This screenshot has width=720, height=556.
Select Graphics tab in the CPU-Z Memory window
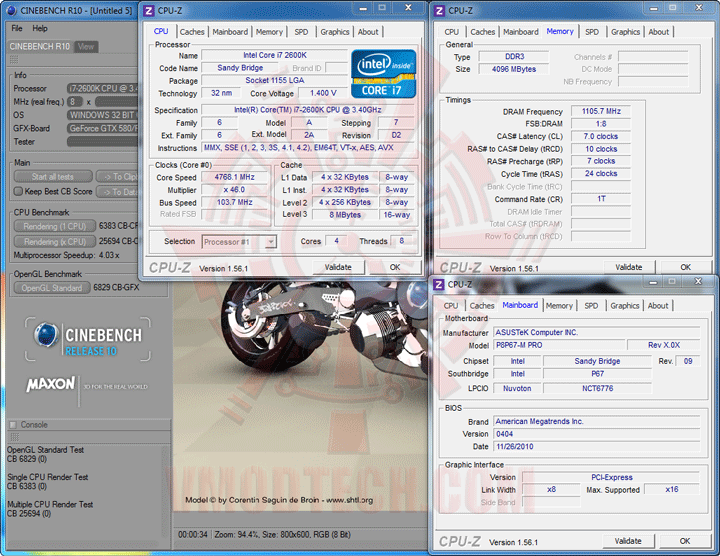625,32
